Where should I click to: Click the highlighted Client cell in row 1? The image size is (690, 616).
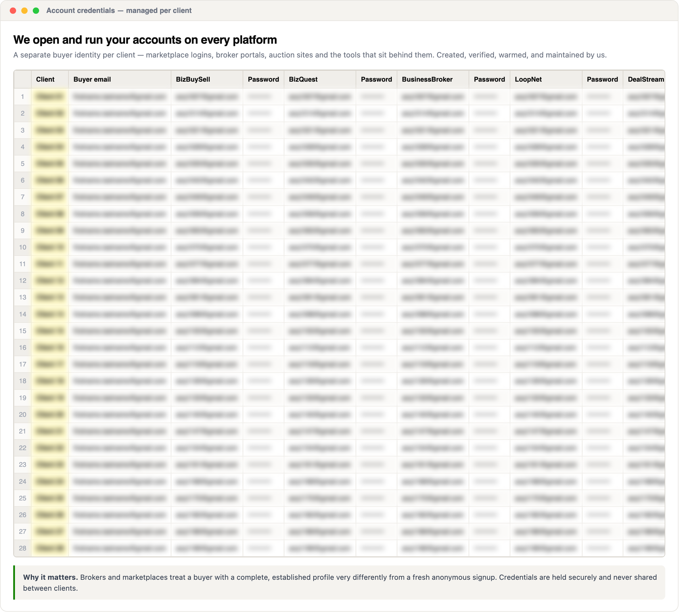click(50, 97)
